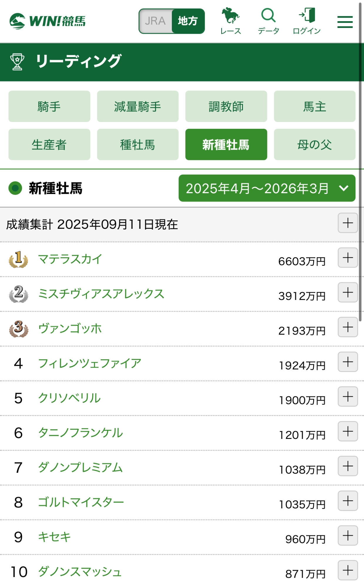Click the trophy icon beside リーディング
Image resolution: width=364 pixels, height=588 pixels.
[17, 62]
